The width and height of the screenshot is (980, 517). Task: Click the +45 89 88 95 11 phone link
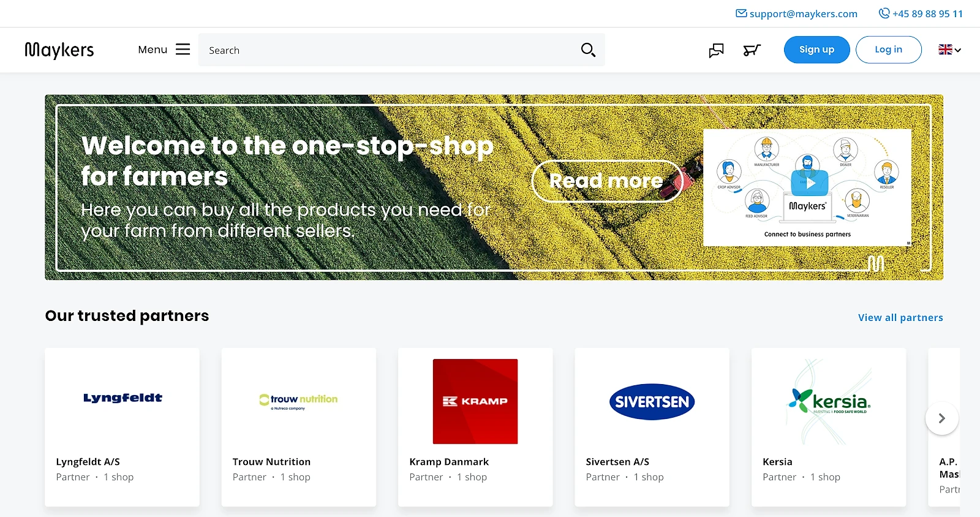pyautogui.click(x=921, y=13)
